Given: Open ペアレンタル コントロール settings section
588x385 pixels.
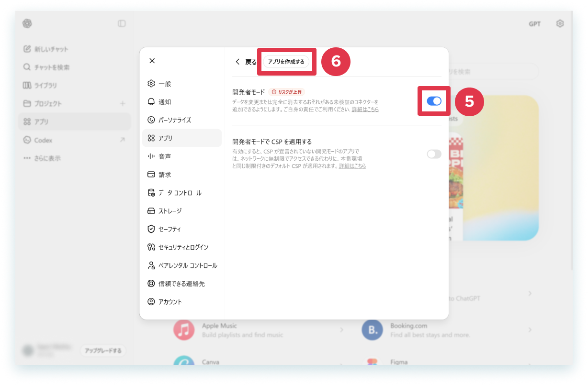Looking at the screenshot, I should coord(182,265).
